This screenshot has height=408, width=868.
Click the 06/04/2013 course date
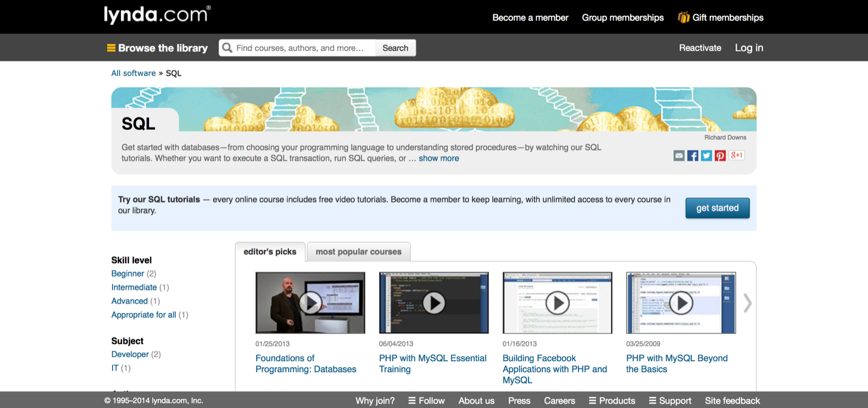(x=396, y=344)
